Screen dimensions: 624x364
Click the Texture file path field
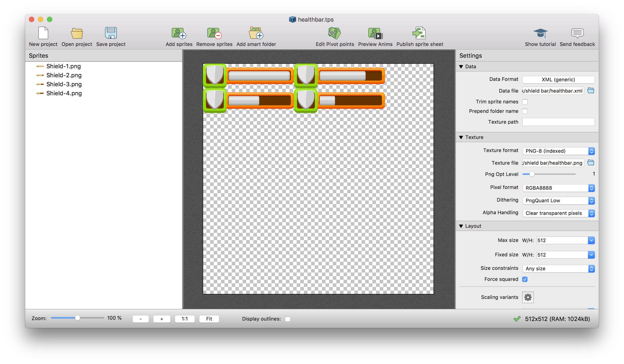click(553, 163)
